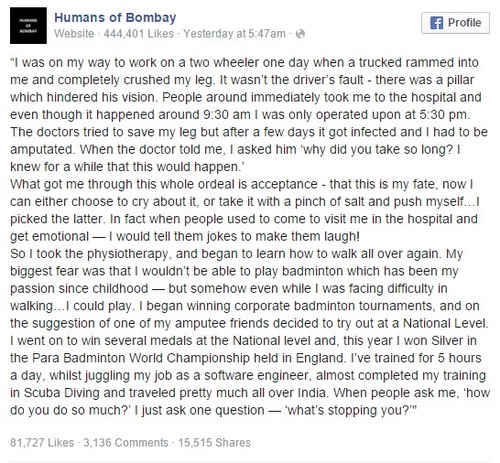
Task: Open the Humans of Bombay profile picture
Action: click(28, 26)
